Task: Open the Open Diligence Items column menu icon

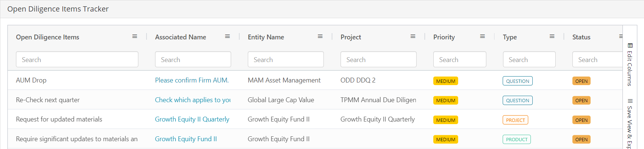Action: pos(135,36)
